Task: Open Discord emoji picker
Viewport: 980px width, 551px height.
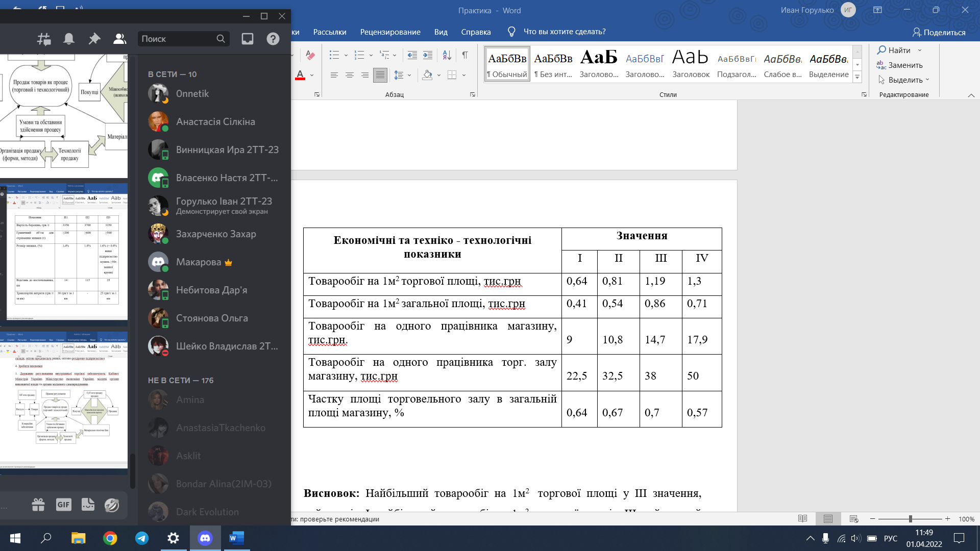Action: [112, 505]
